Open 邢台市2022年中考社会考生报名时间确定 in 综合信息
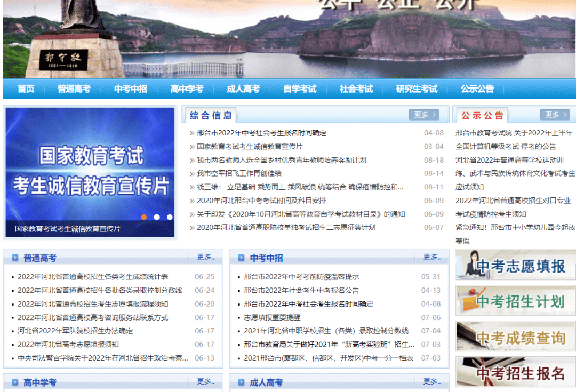This screenshot has height=392, width=576. pyautogui.click(x=261, y=133)
